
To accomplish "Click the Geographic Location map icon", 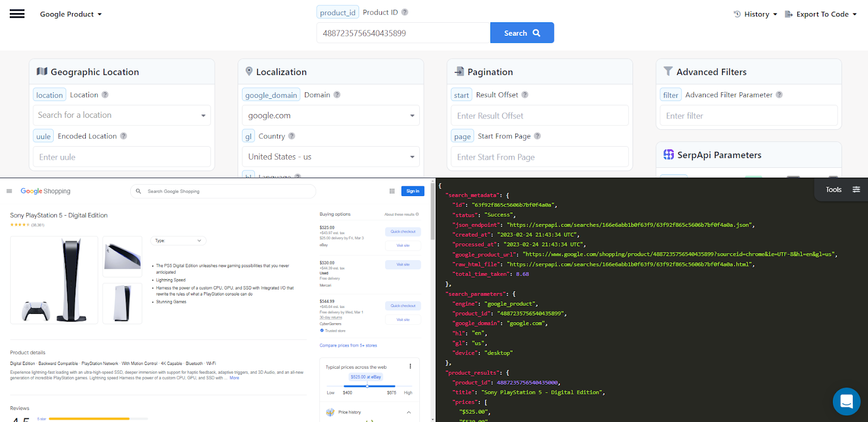I will 42,71.
